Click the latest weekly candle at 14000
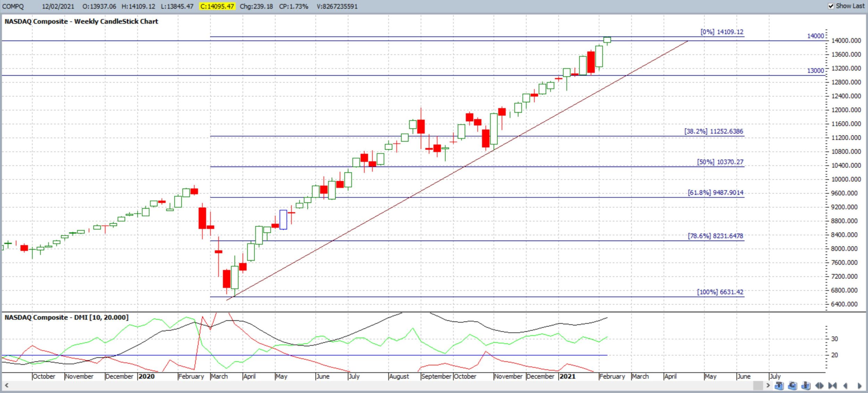Image resolution: width=868 pixels, height=393 pixels. point(607,40)
